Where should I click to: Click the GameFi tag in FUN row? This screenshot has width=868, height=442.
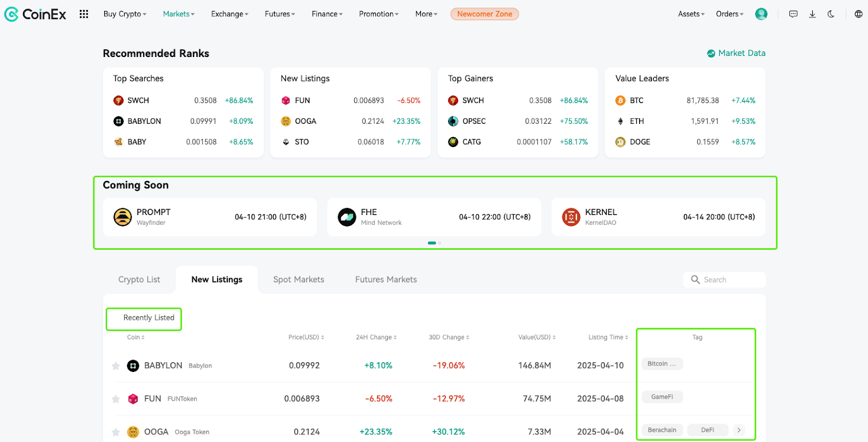click(x=662, y=397)
